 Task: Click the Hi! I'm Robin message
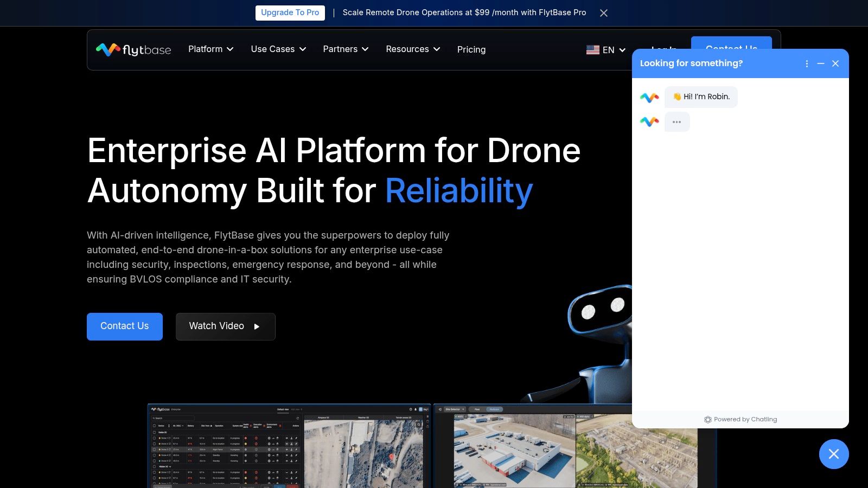[701, 97]
